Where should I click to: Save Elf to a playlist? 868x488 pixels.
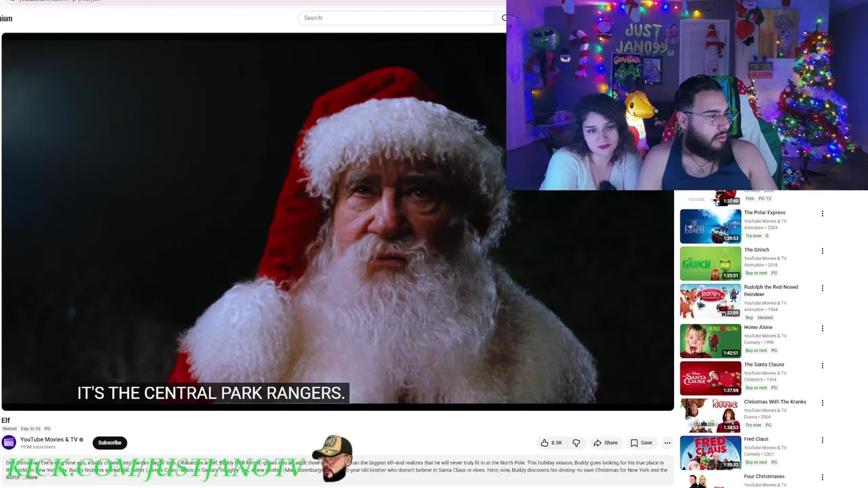(642, 443)
